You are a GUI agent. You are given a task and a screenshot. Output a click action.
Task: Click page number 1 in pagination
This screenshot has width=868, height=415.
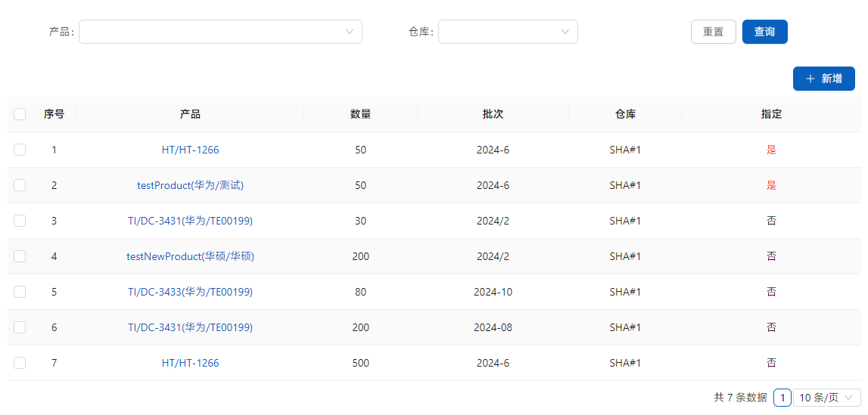pyautogui.click(x=782, y=398)
